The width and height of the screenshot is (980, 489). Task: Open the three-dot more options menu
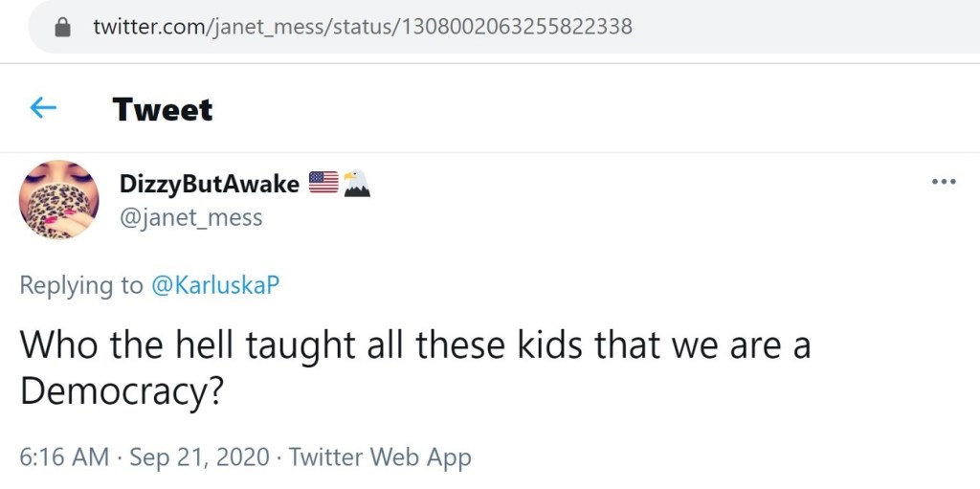pos(944,182)
